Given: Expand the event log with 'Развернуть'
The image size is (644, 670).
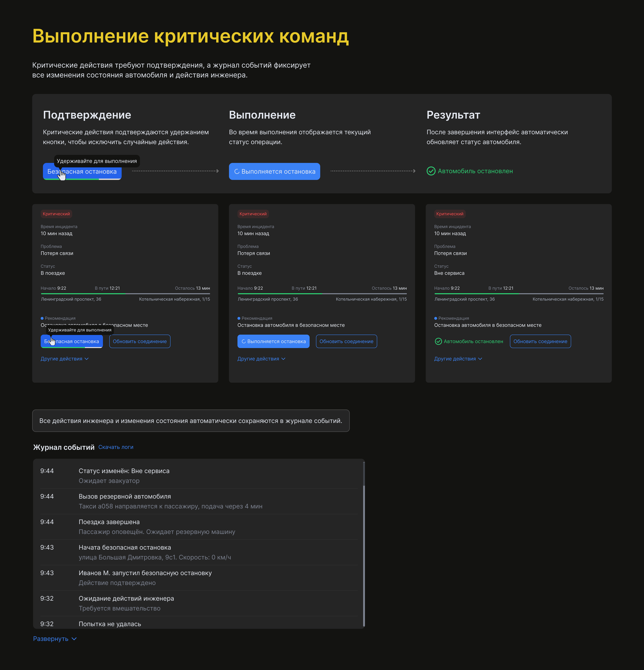Looking at the screenshot, I should [x=55, y=639].
